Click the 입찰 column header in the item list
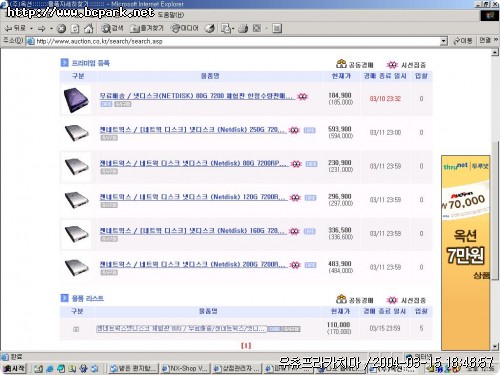 (x=421, y=311)
